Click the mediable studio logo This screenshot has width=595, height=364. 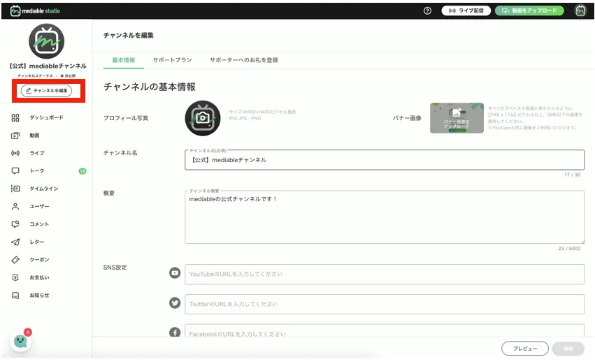tap(35, 10)
